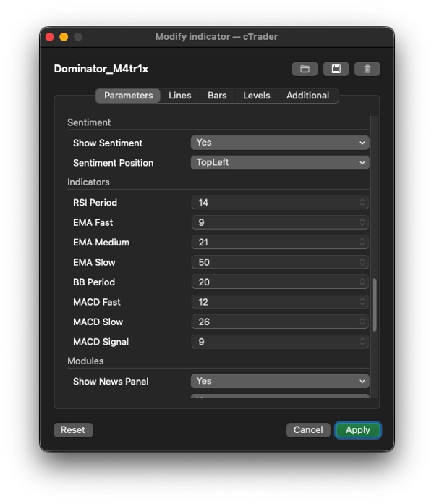Click the MACD Signal stepper arrows
Screen dimensions: 434x504
tap(362, 342)
